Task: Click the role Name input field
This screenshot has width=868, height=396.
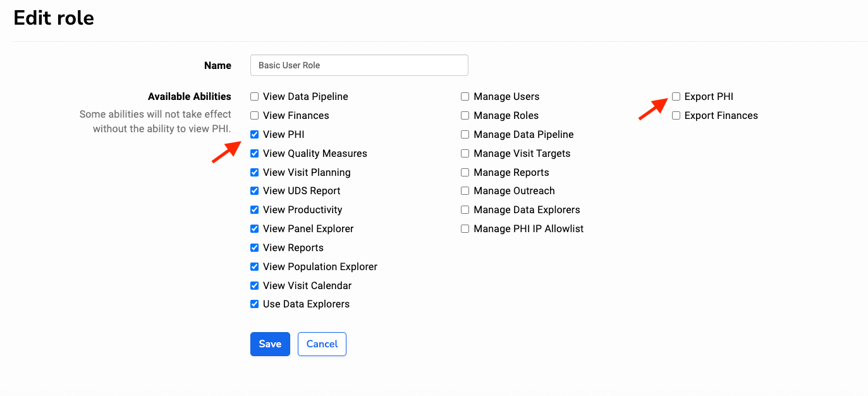Action: coord(359,65)
